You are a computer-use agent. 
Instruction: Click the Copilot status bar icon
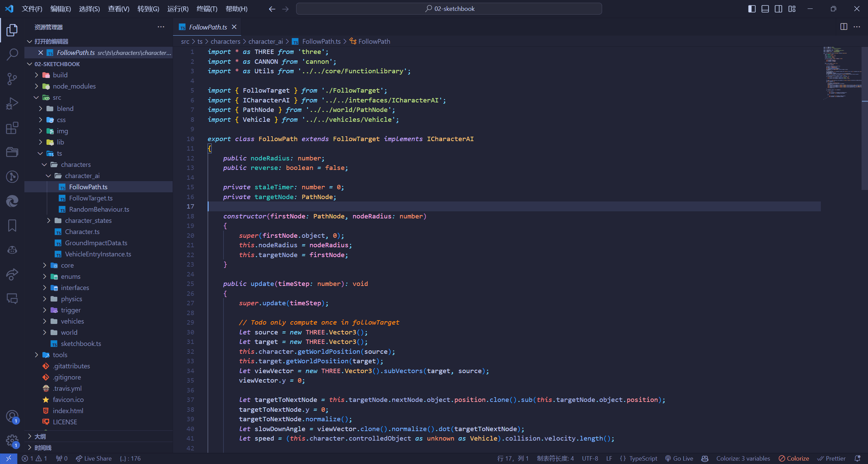pyautogui.click(x=705, y=458)
